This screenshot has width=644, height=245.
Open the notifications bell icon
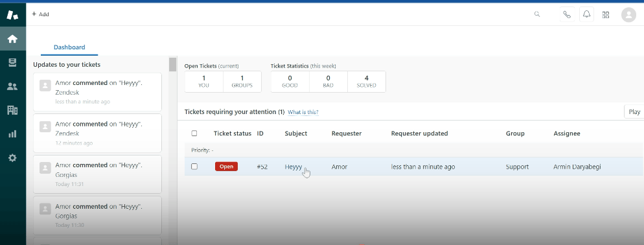586,15
